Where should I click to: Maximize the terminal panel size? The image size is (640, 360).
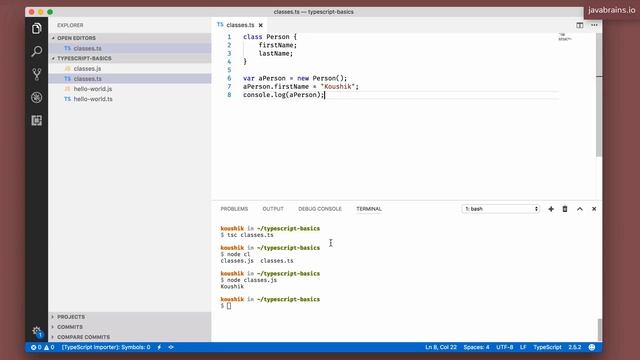click(x=580, y=209)
